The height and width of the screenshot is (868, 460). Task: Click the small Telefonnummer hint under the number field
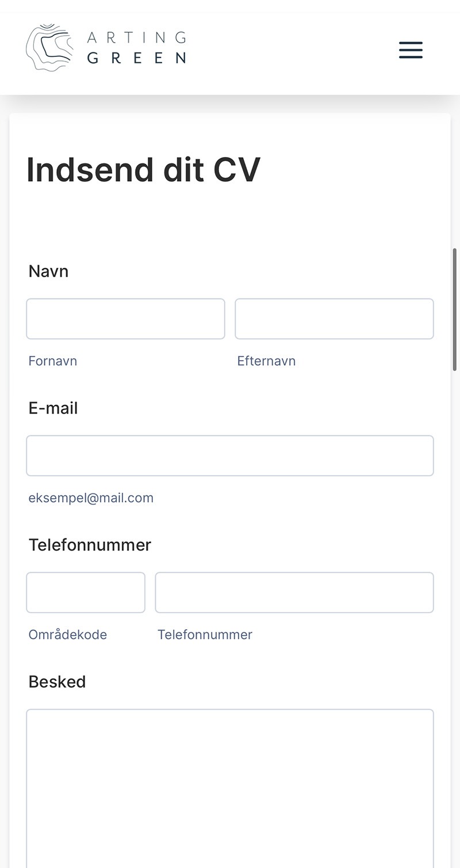(x=205, y=635)
